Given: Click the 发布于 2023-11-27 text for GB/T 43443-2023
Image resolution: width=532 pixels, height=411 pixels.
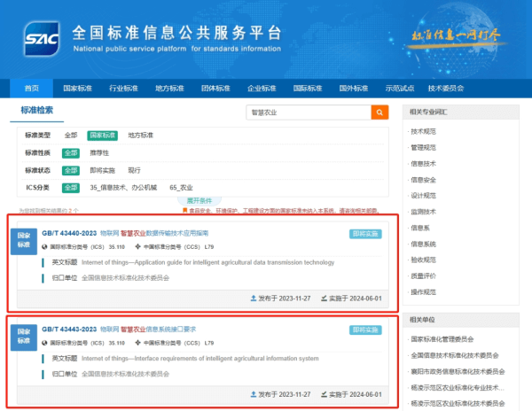Looking at the screenshot, I should click(x=285, y=394).
